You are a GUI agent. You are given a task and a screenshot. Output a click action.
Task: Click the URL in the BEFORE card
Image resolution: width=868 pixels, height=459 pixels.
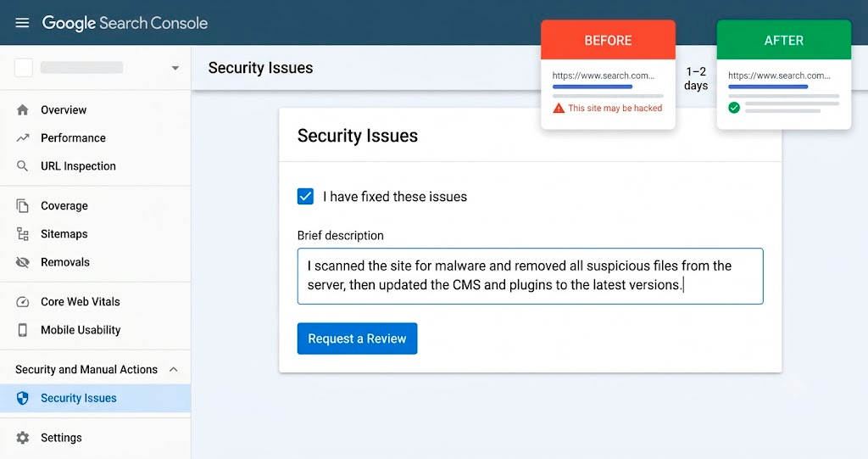604,76
